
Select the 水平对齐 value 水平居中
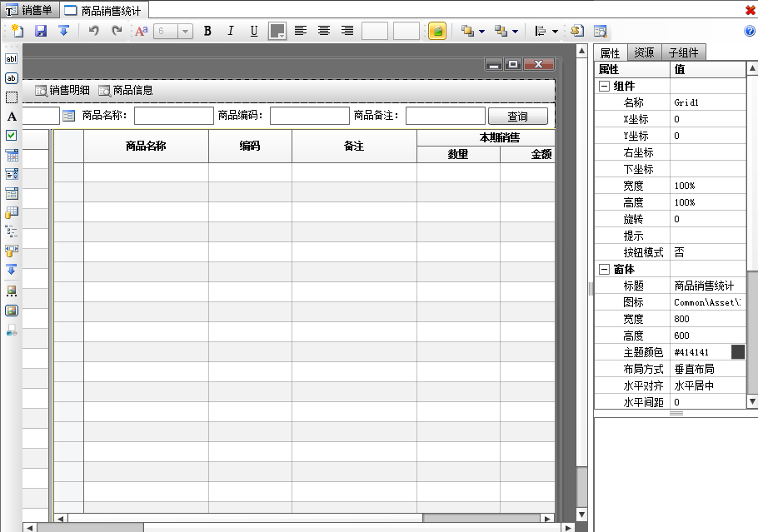(x=708, y=385)
